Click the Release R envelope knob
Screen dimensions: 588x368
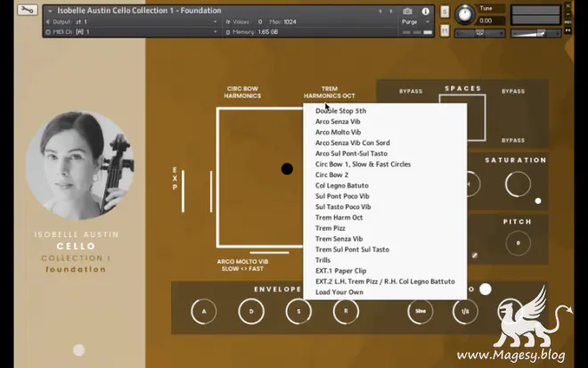point(346,311)
